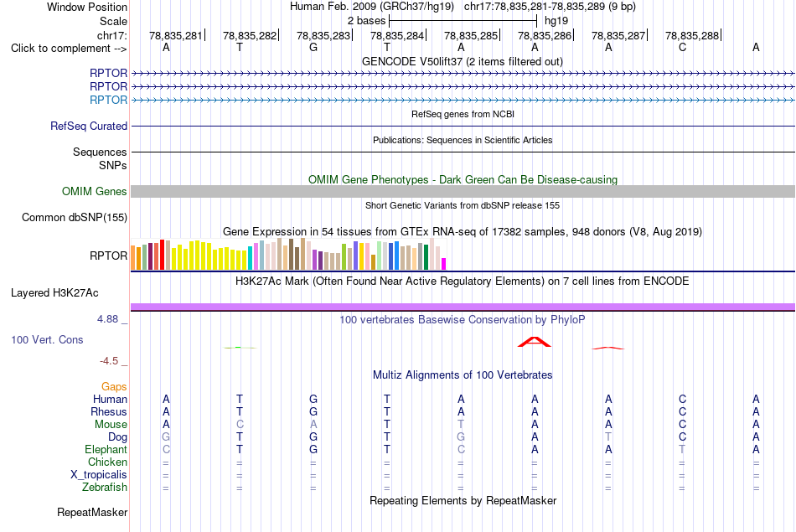Click the "Zebrafish" species row label
The image size is (796, 532).
pyautogui.click(x=105, y=487)
